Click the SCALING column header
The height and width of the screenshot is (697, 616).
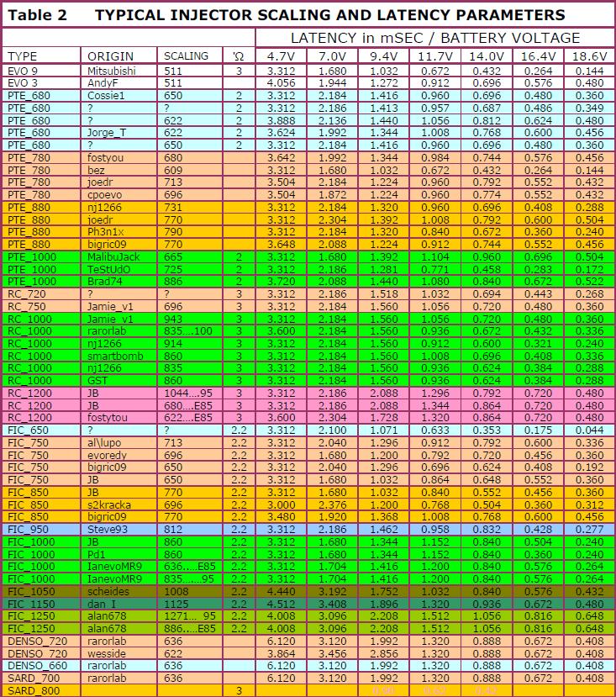pos(186,56)
